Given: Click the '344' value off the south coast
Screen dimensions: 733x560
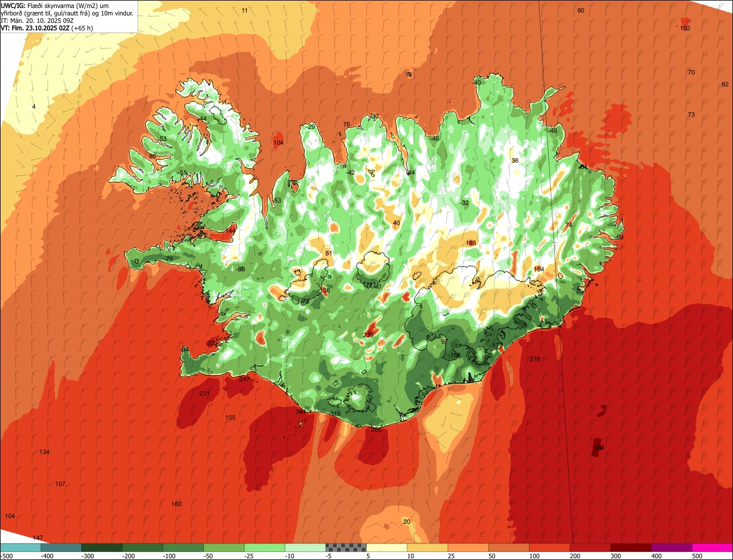Looking at the screenshot, I should coord(301,412).
